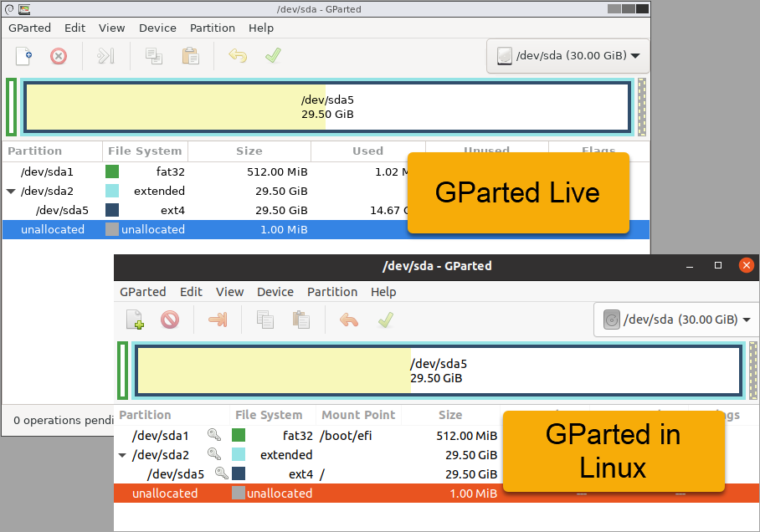Image resolution: width=760 pixels, height=532 pixels.
Task: Collapse /dev/sda2 tree row in back window
Action: [11, 192]
